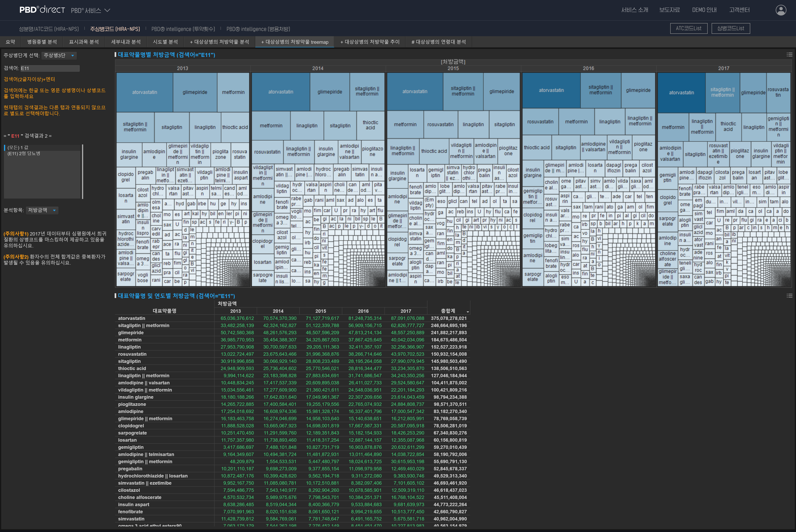Select the (E11) 2형 당뇨병 result
Viewport: 796px width, 532px height.
coord(42,153)
